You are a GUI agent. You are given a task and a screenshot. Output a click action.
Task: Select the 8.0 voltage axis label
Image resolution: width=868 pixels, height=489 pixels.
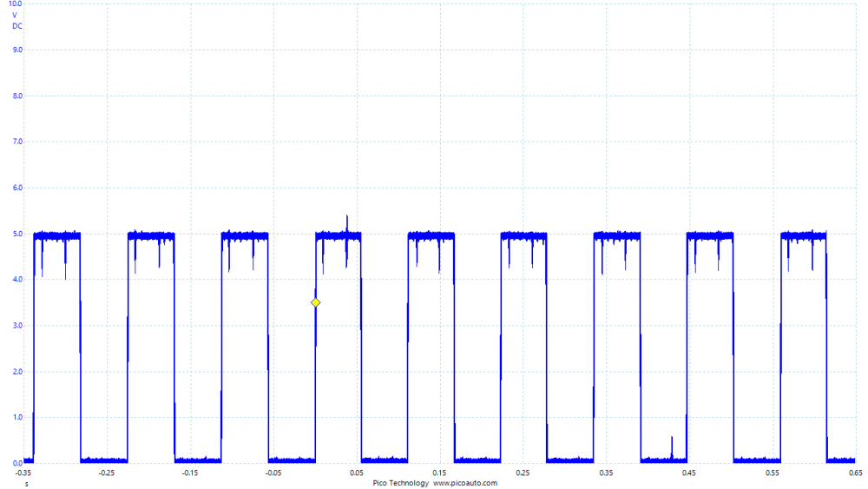16,96
